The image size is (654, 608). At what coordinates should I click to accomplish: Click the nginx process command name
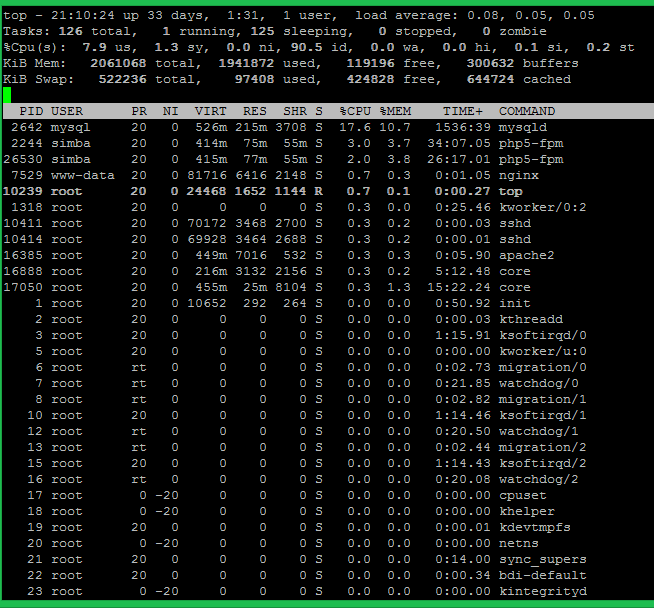(518, 175)
